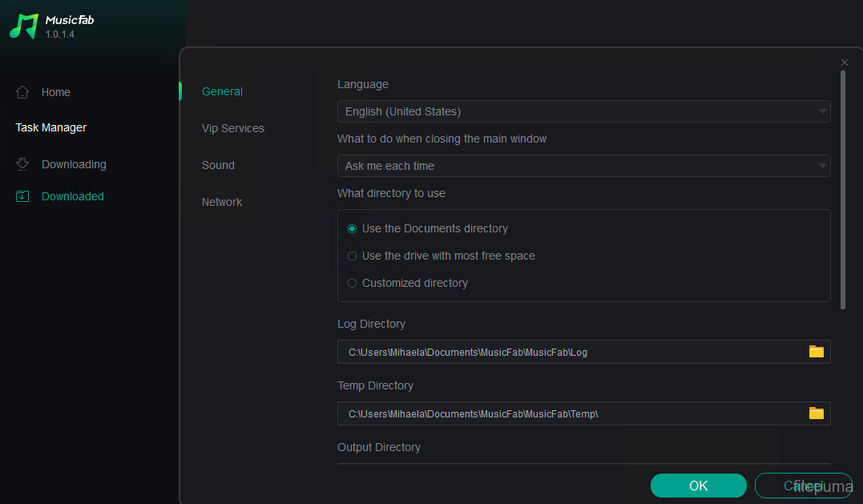Image resolution: width=863 pixels, height=504 pixels.
Task: Switch to the Vip Services settings tab
Action: pos(232,128)
